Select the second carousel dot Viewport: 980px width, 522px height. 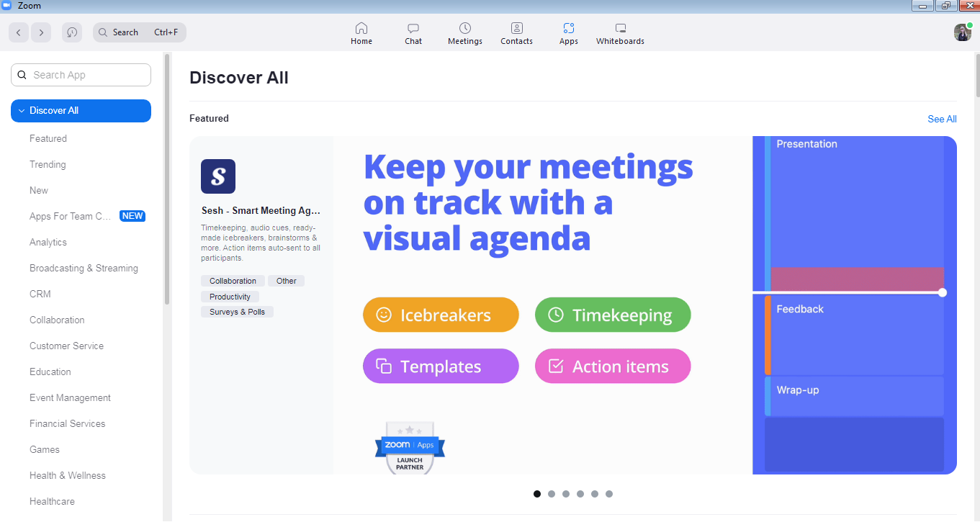(552, 494)
